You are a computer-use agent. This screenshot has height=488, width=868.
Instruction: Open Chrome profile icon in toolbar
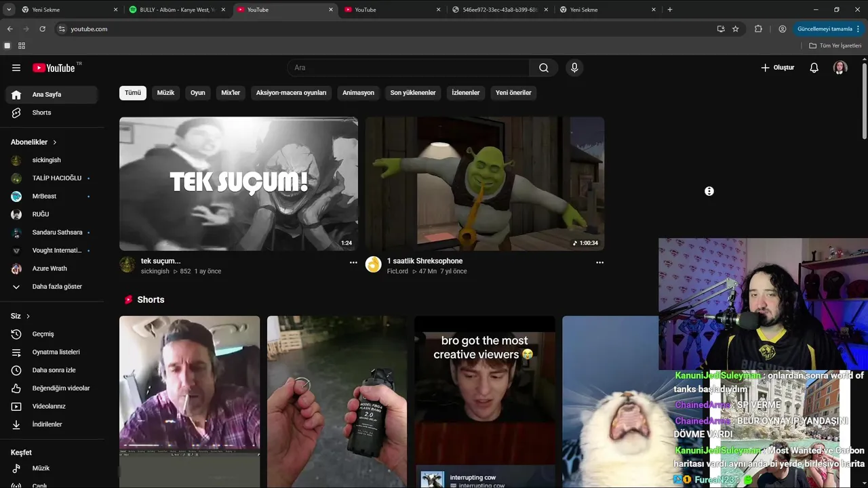click(783, 29)
